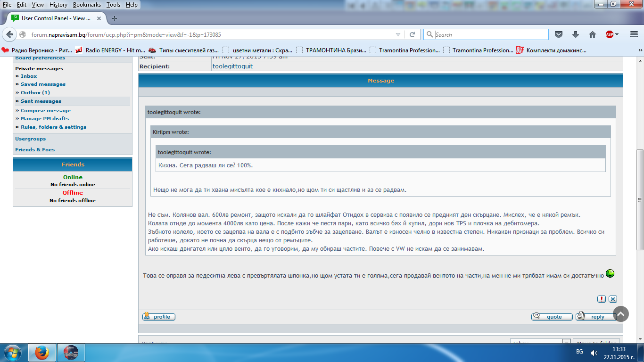Viewport: 644px width, 362px height.
Task: Open the Adblock Plus dropdown arrow
Action: coord(618,34)
